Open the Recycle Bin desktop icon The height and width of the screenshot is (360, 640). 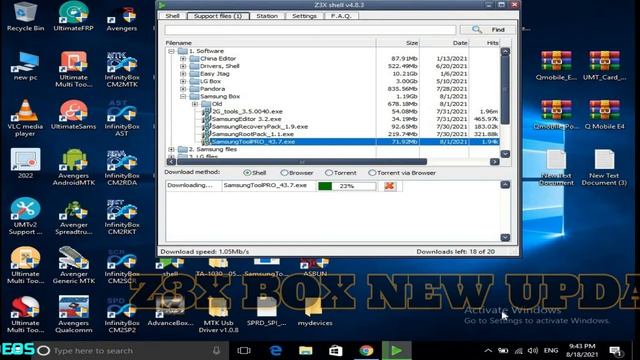click(x=25, y=16)
